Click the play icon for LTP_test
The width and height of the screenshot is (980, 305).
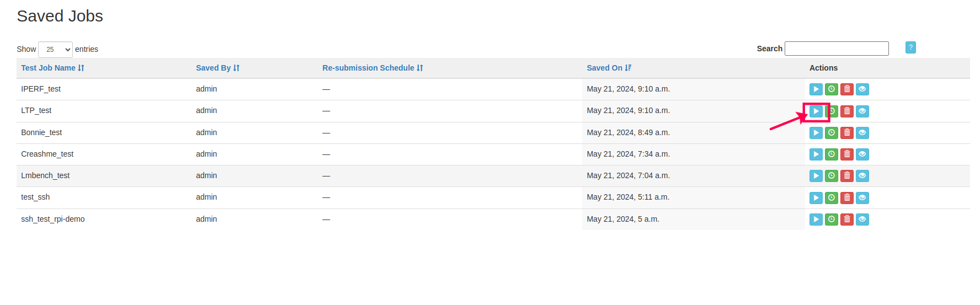tap(816, 111)
